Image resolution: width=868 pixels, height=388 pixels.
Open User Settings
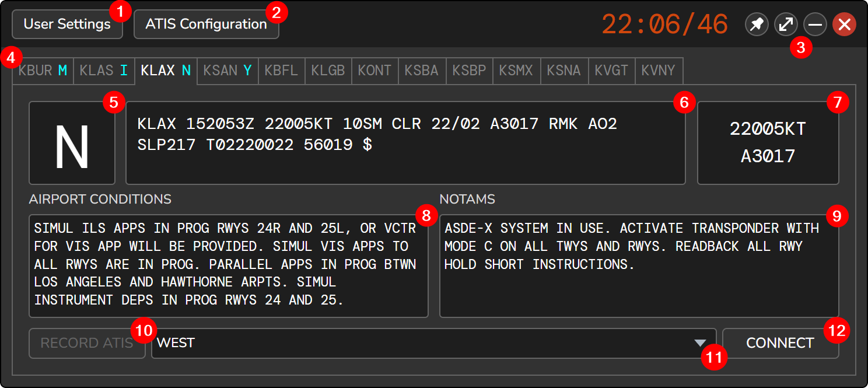[x=67, y=25]
